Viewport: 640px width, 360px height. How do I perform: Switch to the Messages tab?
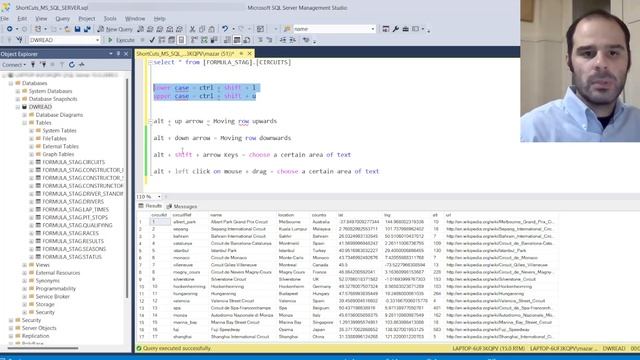182,207
